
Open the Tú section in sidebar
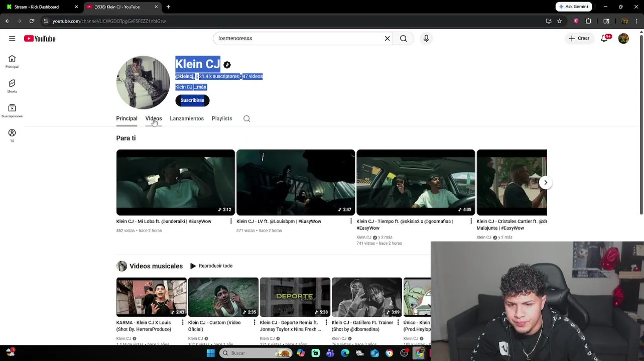coord(12,135)
